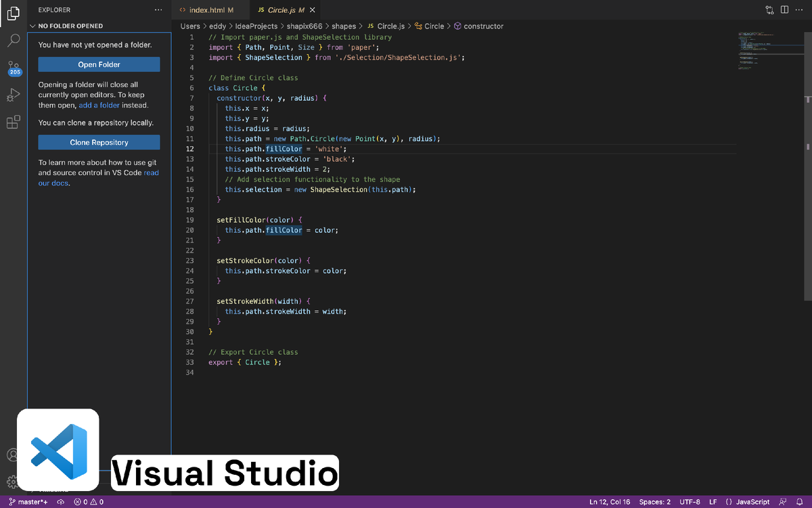Viewport: 812px width, 508px height.
Task: Open notifications bell in status bar
Action: click(799, 502)
